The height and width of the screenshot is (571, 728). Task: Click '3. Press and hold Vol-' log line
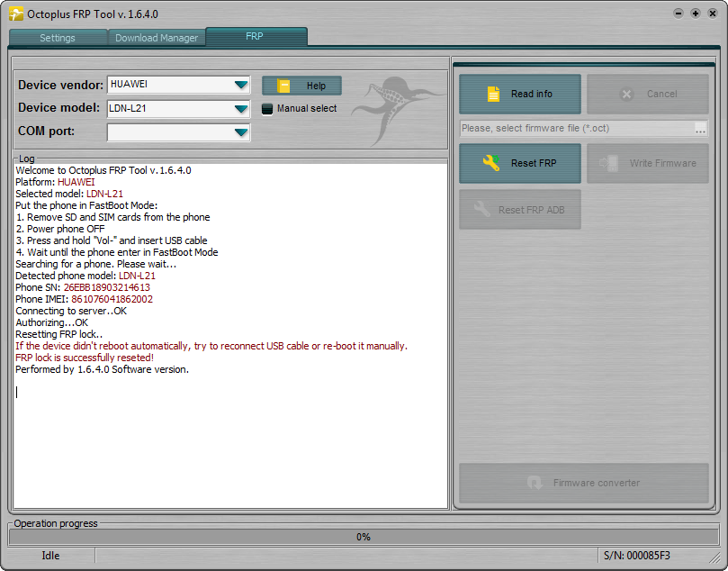coord(112,240)
